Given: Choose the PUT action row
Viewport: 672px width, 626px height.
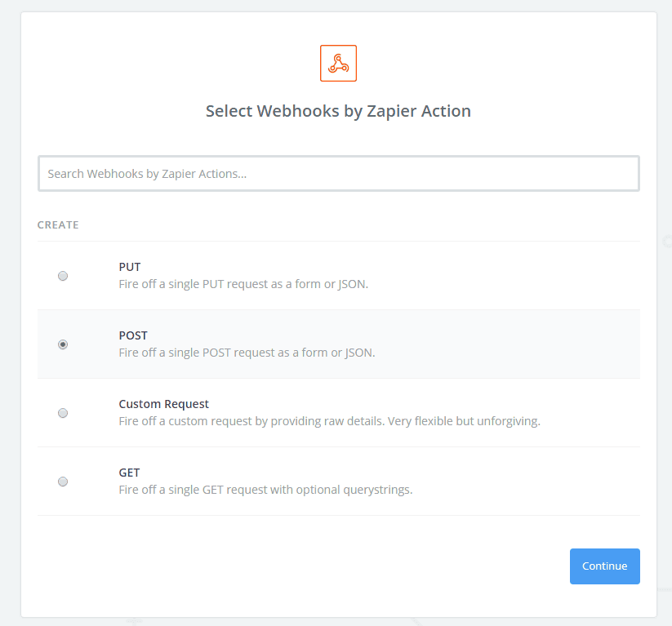Looking at the screenshot, I should tap(327, 275).
